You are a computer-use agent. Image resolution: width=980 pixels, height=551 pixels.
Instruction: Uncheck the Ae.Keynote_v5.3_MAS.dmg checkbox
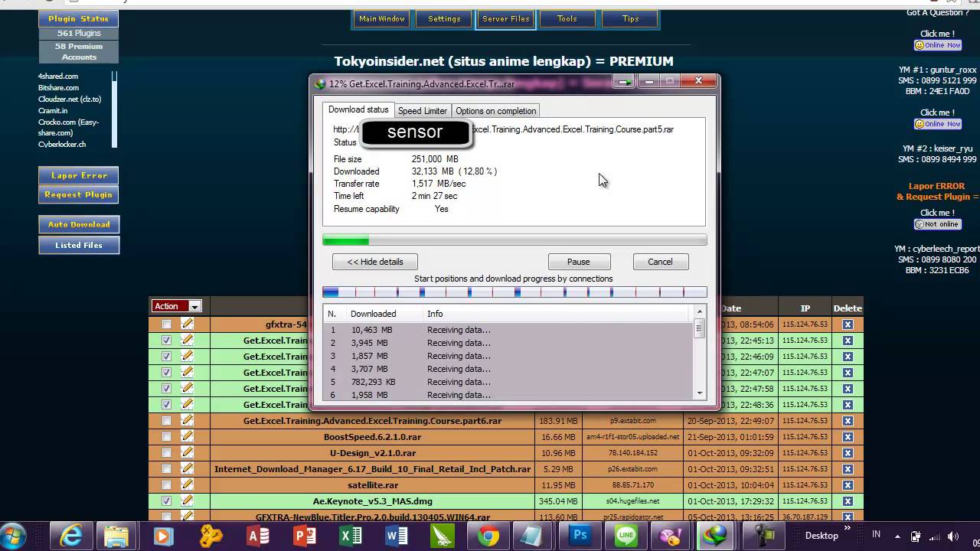(166, 501)
